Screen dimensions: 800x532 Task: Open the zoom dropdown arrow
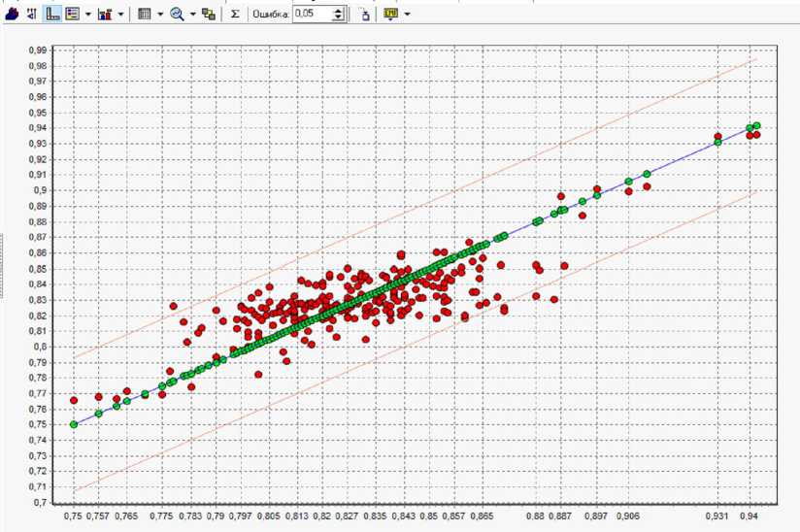point(192,15)
